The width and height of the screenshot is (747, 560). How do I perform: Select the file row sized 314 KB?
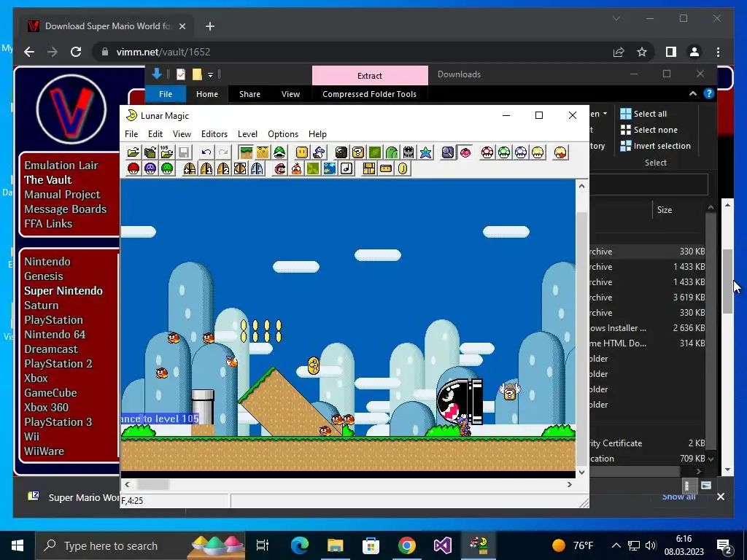point(648,343)
